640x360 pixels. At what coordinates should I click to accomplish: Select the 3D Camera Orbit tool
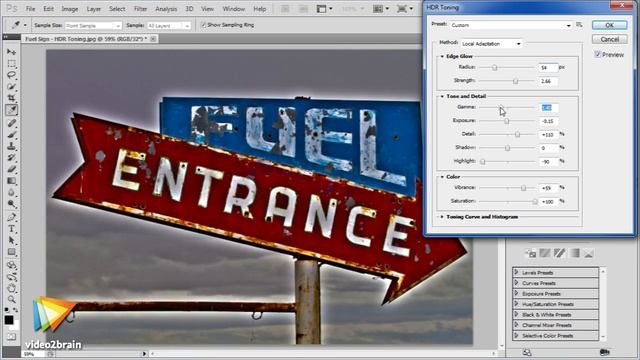click(x=11, y=277)
